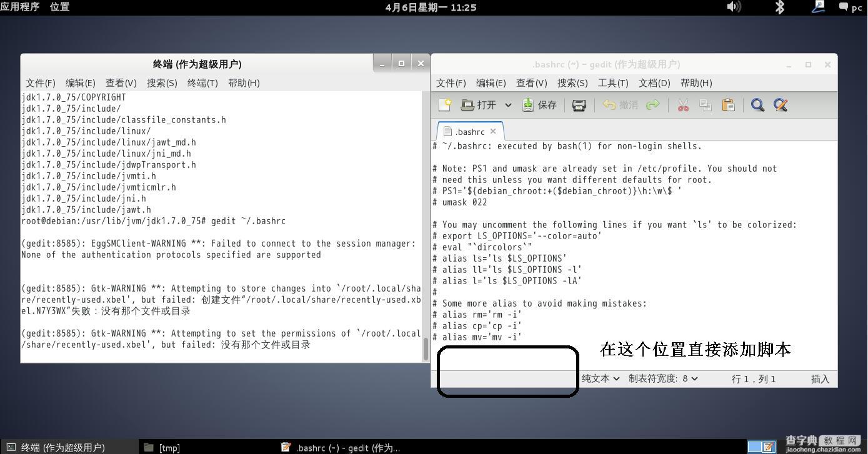Open gedit 工具(T) menu
The width and height of the screenshot is (868, 454).
coord(613,83)
